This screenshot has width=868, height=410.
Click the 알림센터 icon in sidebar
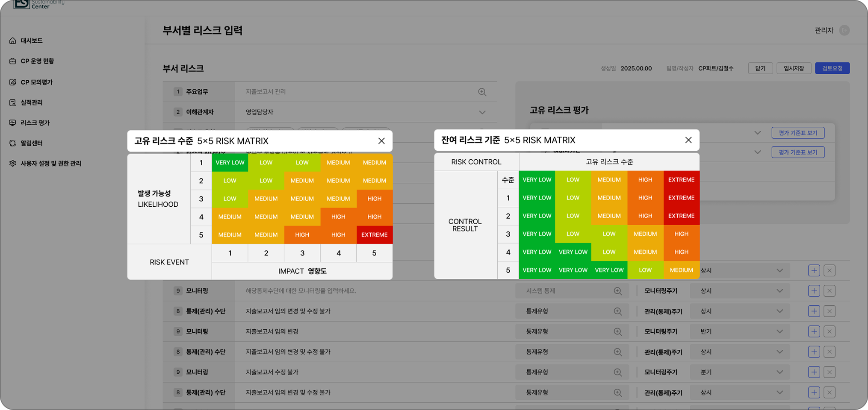(13, 143)
